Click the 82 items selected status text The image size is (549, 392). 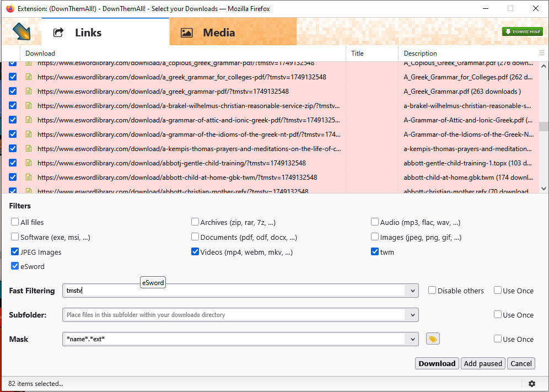36,384
